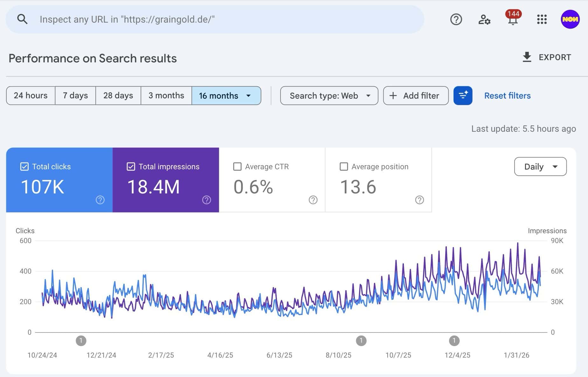Screen dimensions: 588x377
Task: Click the NOW profile avatar
Action: click(570, 19)
